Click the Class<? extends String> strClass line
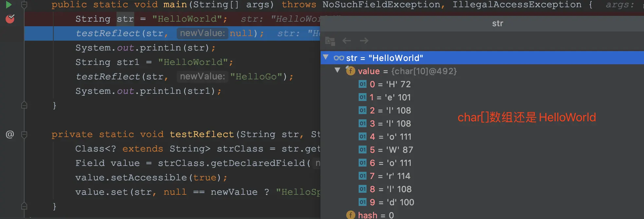Viewport: 644px width, 219px height. point(198,149)
